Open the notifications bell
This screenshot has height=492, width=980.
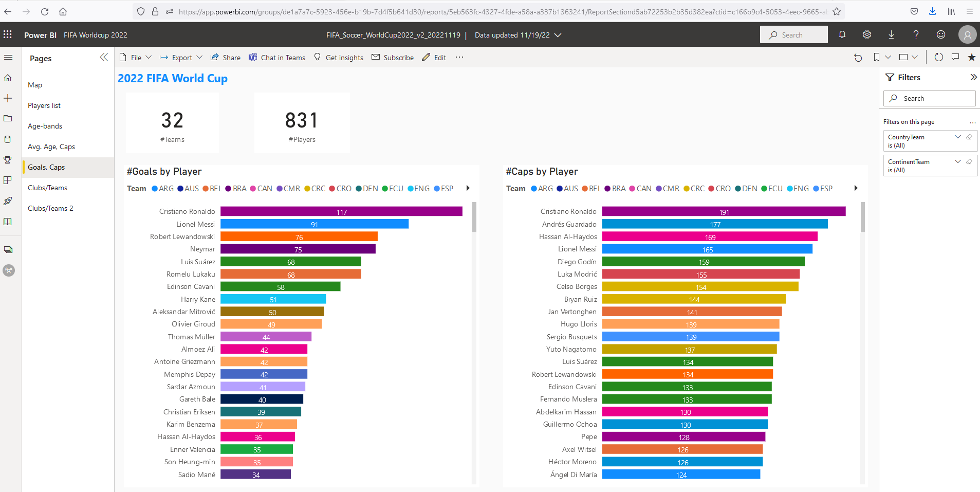pos(842,34)
